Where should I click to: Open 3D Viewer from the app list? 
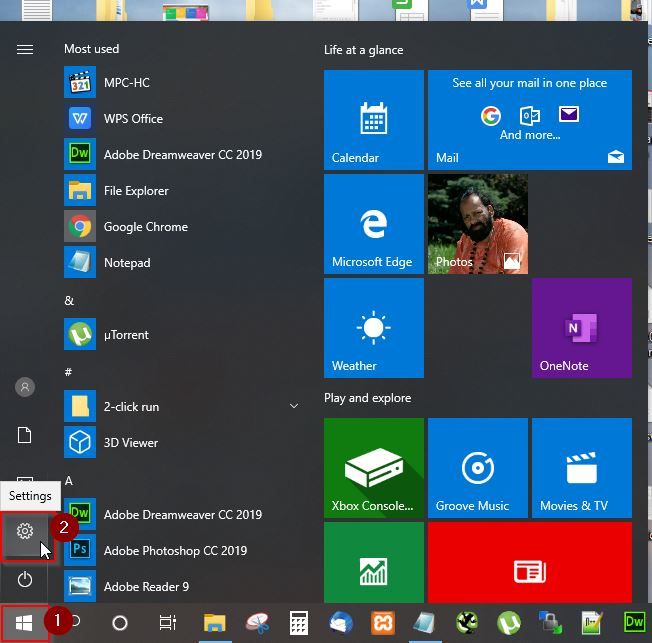tap(183, 442)
